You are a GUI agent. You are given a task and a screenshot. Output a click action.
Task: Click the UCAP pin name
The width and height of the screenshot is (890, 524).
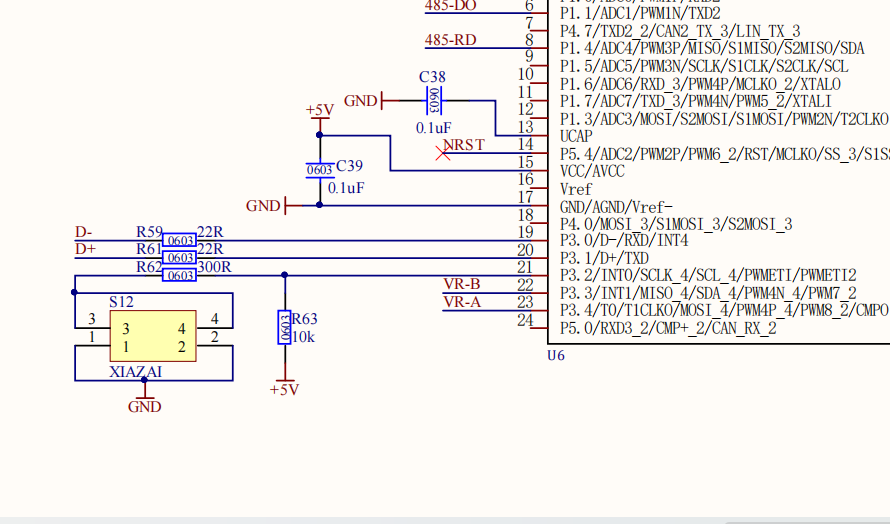[x=576, y=137]
